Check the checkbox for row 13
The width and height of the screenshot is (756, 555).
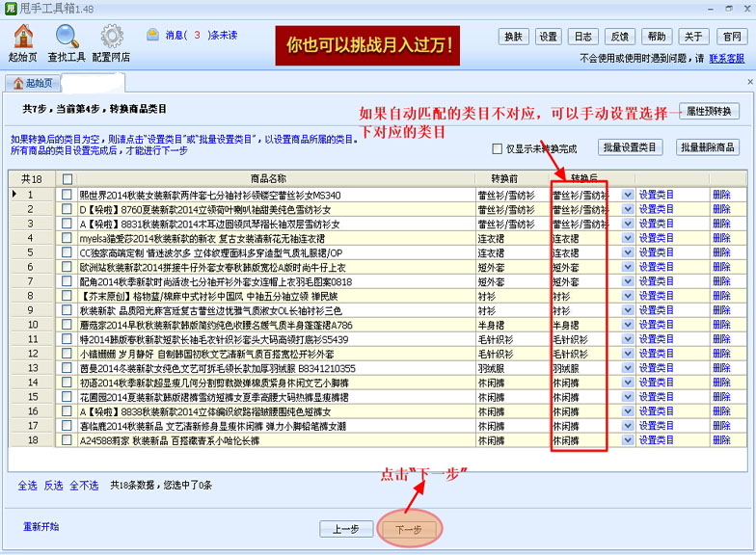(x=67, y=368)
